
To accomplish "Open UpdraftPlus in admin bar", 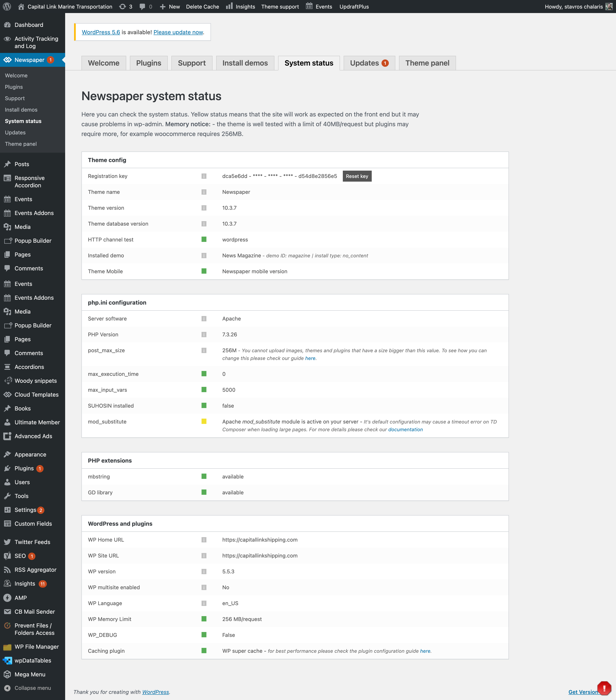I will click(x=354, y=7).
